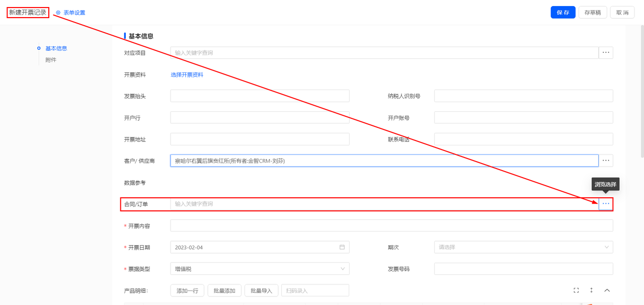Screen dimensions: 644x305
Task: Focus the 合同/订单 search input
Action: (384, 204)
